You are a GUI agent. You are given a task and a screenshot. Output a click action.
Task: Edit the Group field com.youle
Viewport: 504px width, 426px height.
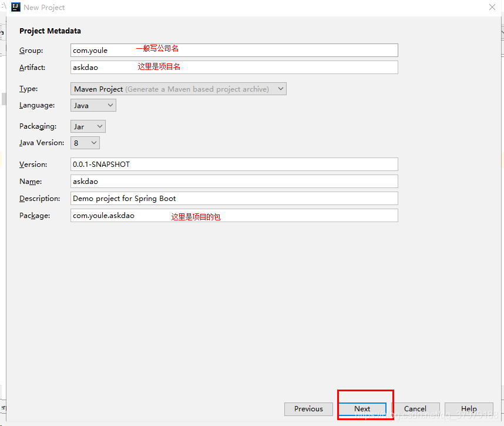tap(234, 51)
